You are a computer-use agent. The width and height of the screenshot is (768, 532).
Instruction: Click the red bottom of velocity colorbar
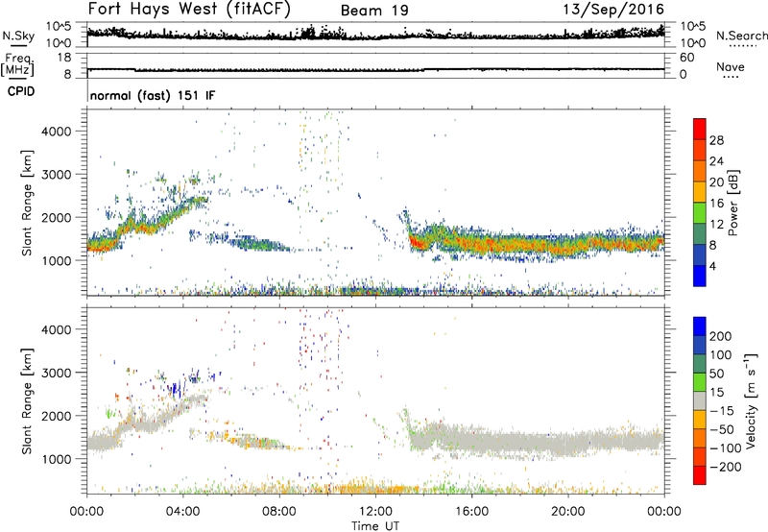click(x=700, y=475)
